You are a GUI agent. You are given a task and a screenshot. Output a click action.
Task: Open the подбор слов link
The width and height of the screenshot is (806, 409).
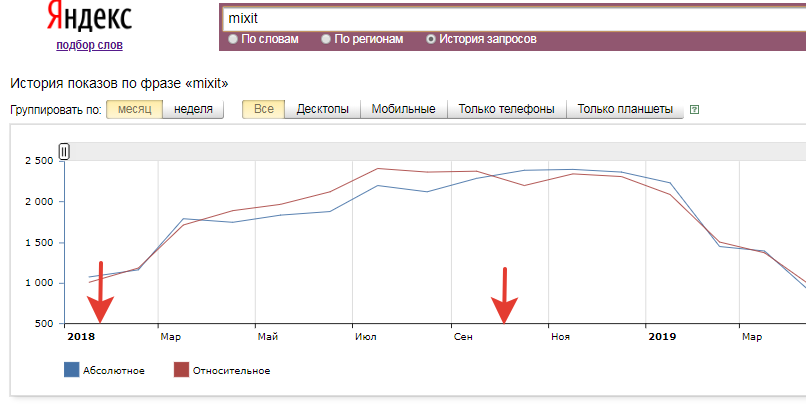pyautogui.click(x=89, y=45)
